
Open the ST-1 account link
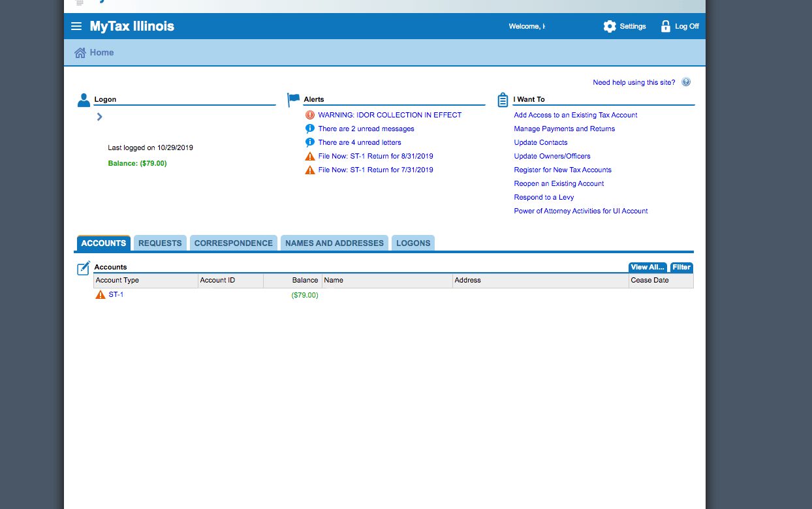point(116,295)
